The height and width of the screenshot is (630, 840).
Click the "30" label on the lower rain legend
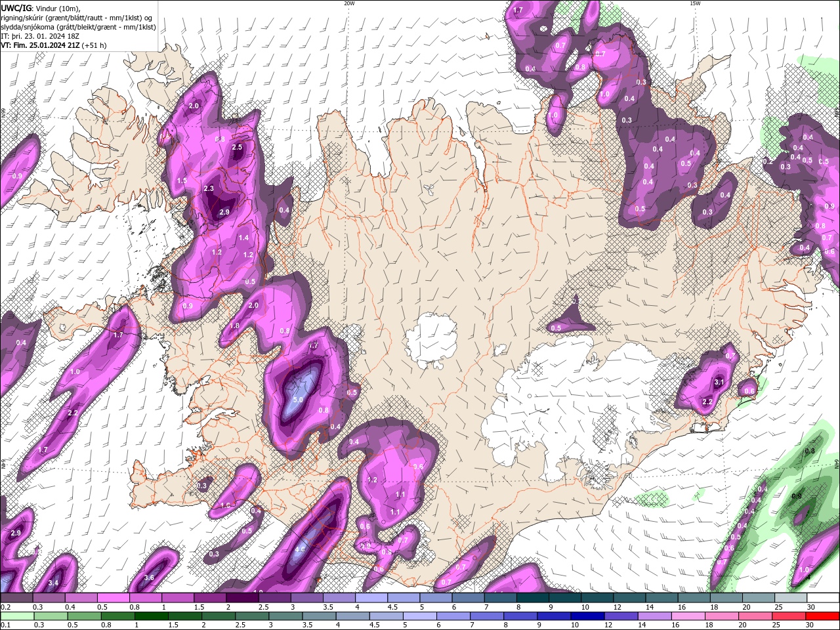[x=809, y=625]
